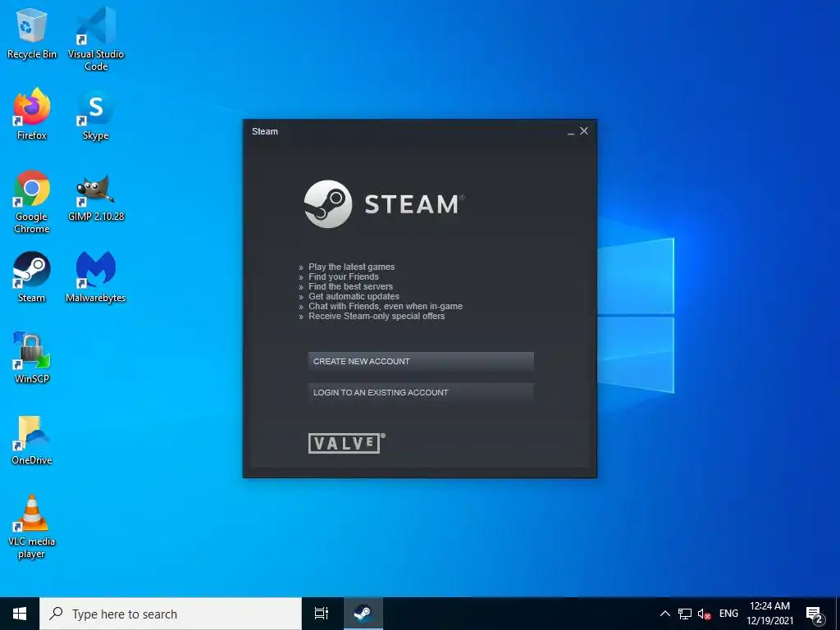Open the network status tray icon
The width and height of the screenshot is (840, 630).
(685, 614)
